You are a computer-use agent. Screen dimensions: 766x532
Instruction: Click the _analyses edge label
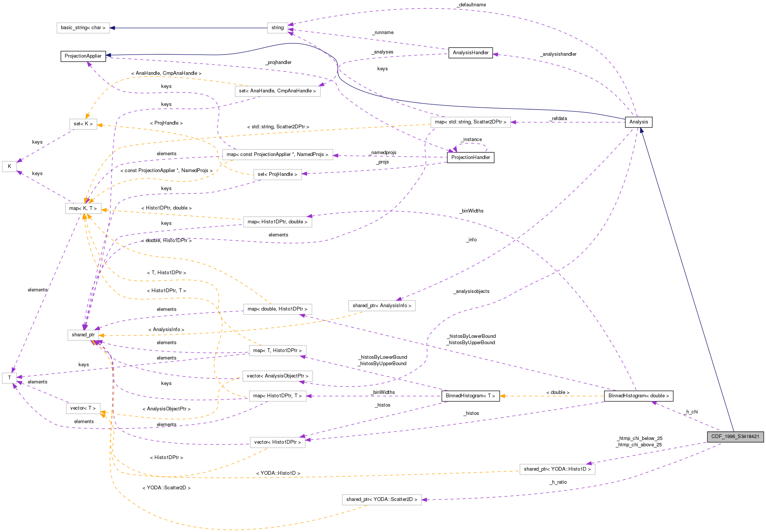[x=382, y=52]
